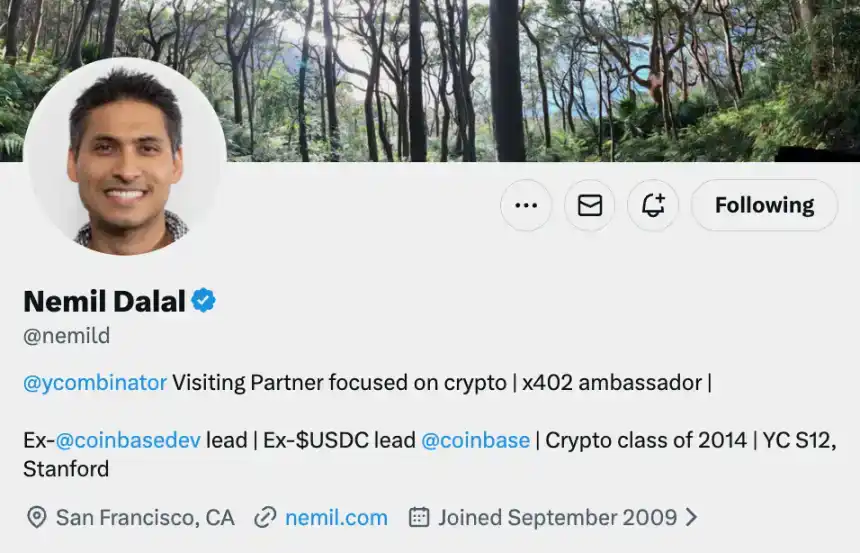Visit the @coinbase profile mention
Viewport: 860px width, 553px height.
click(x=476, y=440)
